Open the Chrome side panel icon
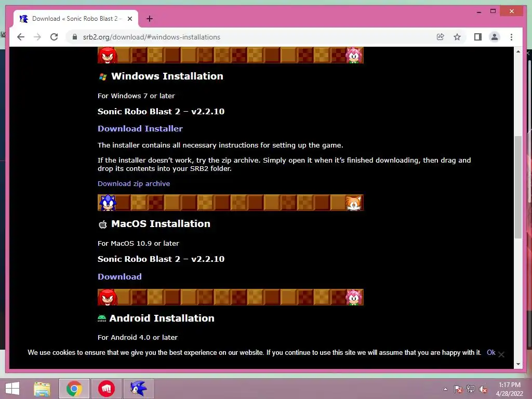This screenshot has width=532, height=399. pyautogui.click(x=478, y=37)
